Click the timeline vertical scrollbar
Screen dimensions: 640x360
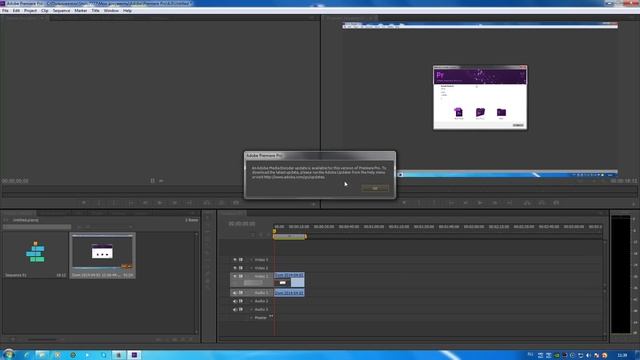604,286
